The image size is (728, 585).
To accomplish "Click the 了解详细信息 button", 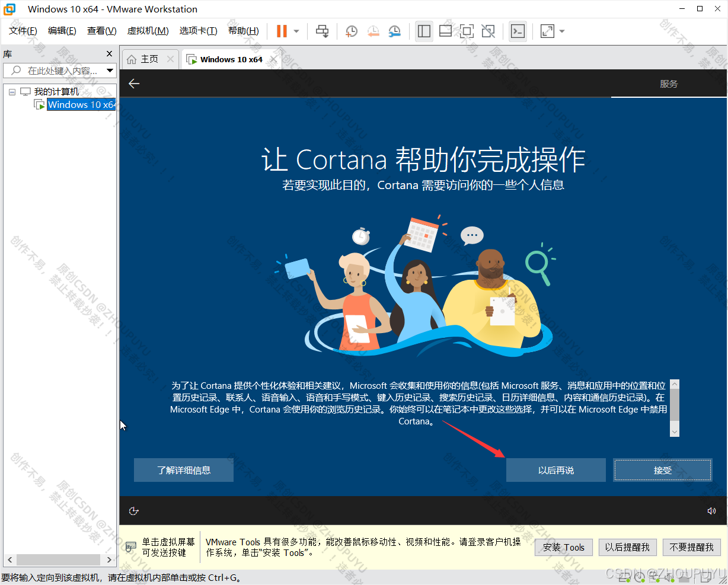I will [184, 470].
